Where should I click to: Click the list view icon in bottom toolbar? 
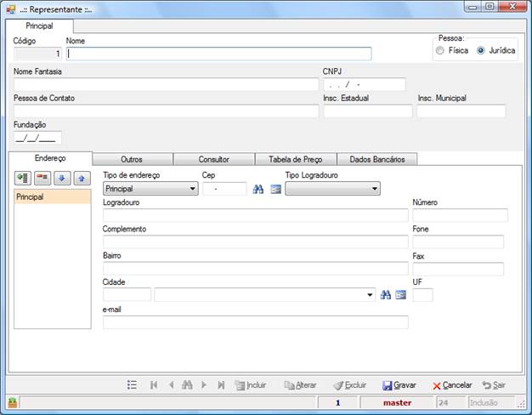point(132,384)
